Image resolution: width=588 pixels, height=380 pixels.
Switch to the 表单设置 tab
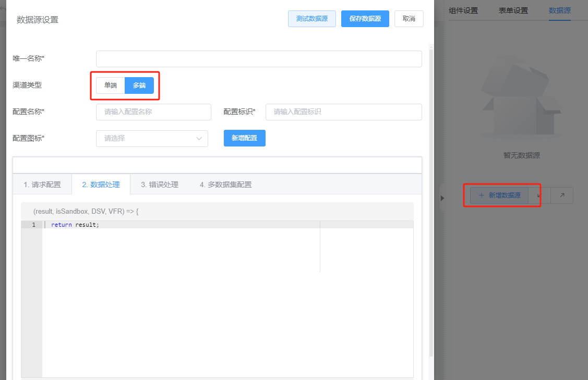click(513, 10)
